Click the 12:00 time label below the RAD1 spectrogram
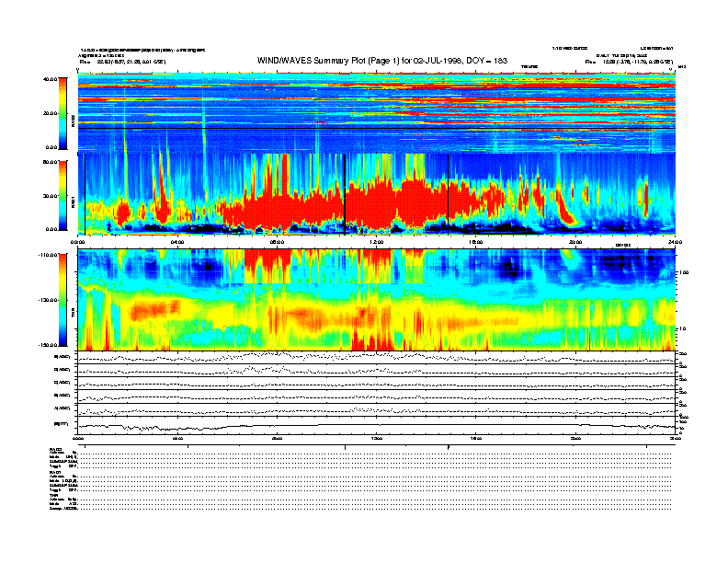728x563 pixels. [x=377, y=242]
